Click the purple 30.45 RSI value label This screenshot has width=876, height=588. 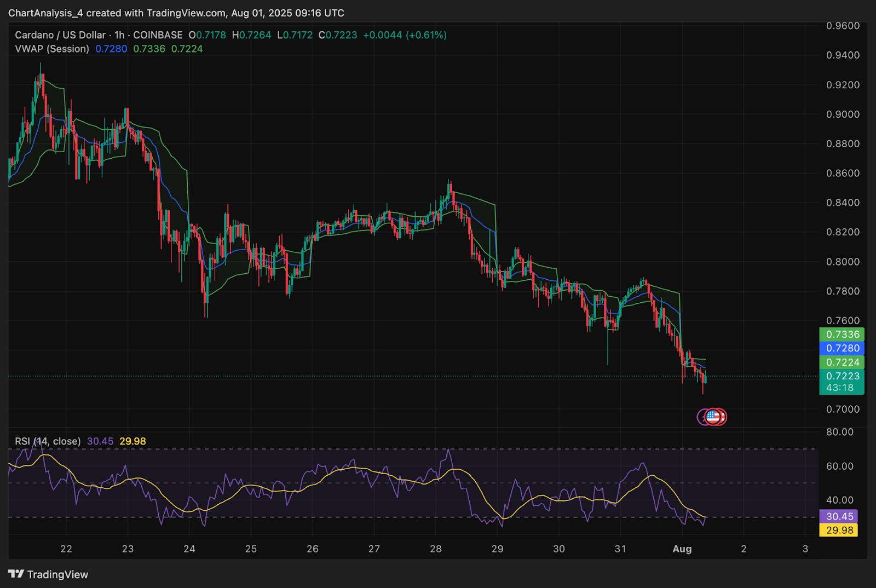838,516
